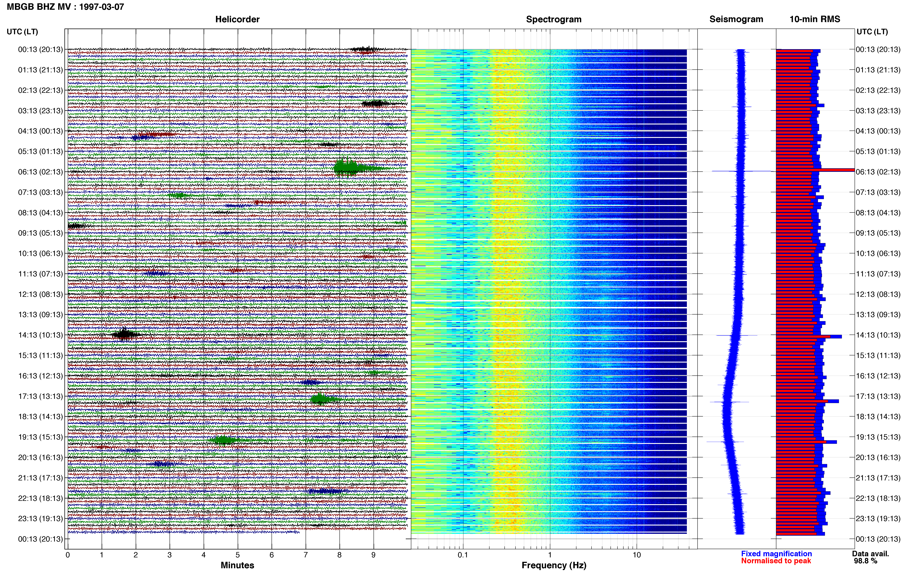This screenshot has height=578, width=924.
Task: Click '21:13 (17:13)' on the right time axis
Action: [878, 478]
